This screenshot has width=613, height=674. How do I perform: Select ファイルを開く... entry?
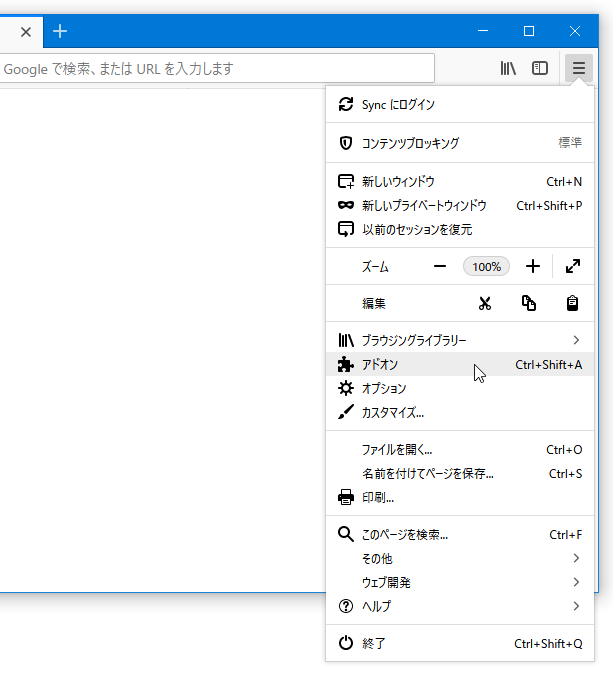coord(460,450)
